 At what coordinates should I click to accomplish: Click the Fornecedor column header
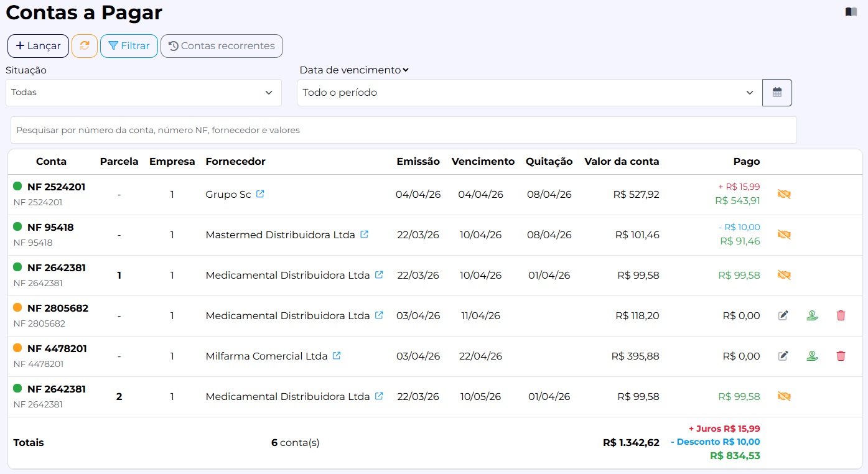click(x=235, y=162)
